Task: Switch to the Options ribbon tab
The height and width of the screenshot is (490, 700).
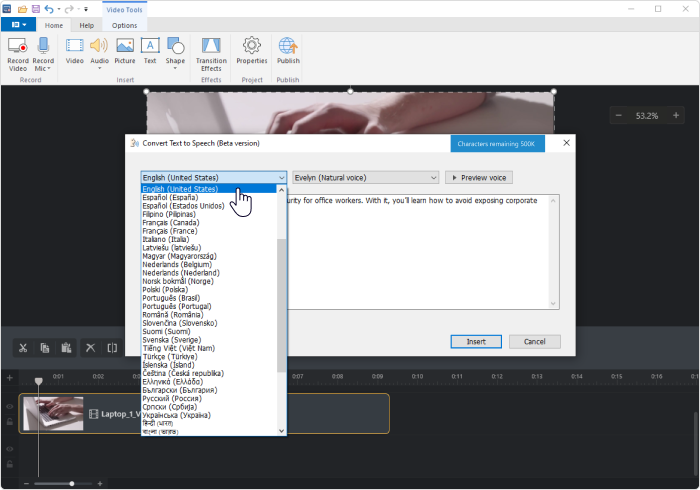Action: (125, 25)
